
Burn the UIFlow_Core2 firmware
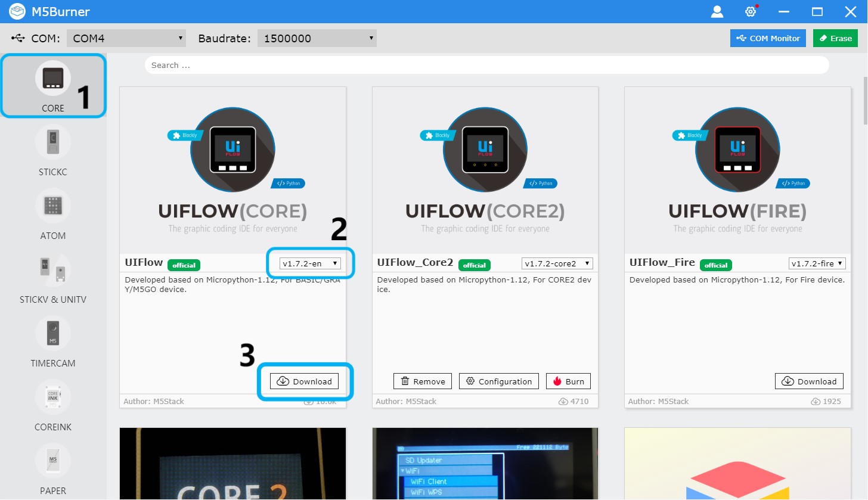pos(568,381)
